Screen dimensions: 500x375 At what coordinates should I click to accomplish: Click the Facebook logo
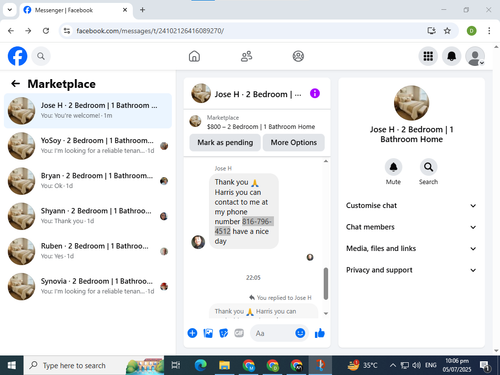[17, 56]
